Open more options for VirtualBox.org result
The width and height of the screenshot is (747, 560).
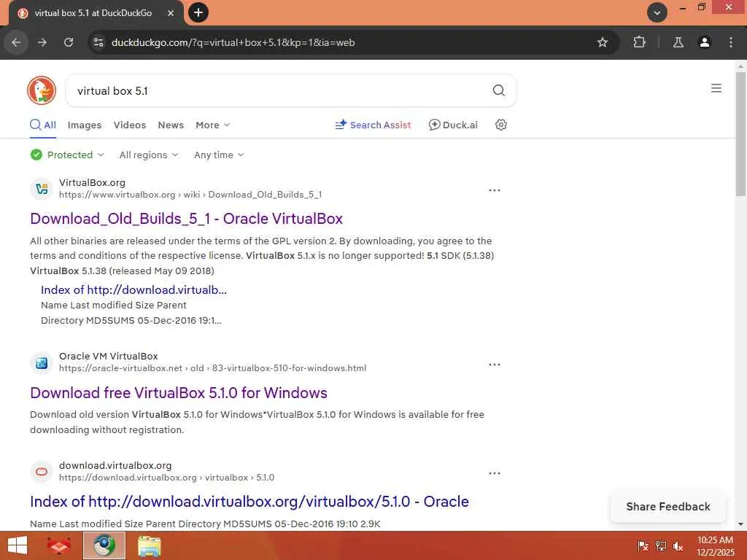(495, 190)
